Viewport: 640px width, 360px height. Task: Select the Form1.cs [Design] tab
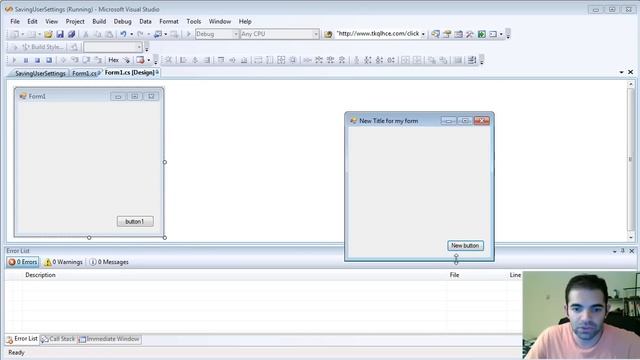(x=130, y=72)
